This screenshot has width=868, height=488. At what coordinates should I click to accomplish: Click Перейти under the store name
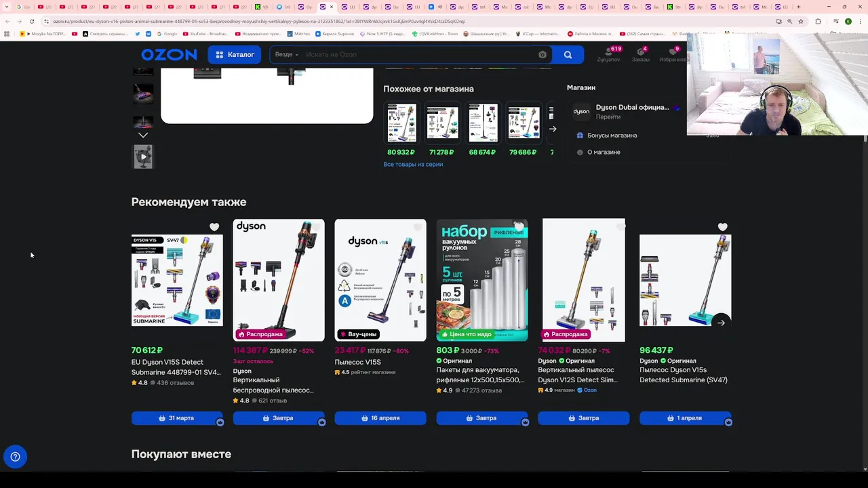click(608, 117)
